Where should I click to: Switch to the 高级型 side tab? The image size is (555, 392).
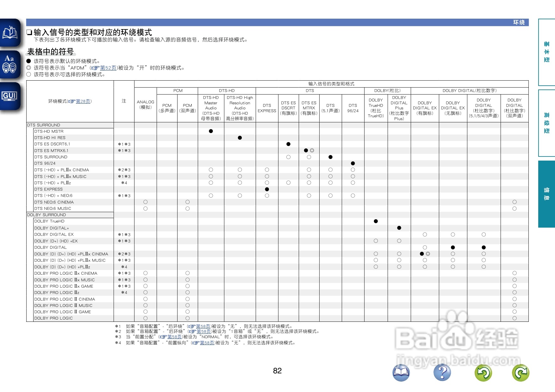pyautogui.click(x=547, y=123)
